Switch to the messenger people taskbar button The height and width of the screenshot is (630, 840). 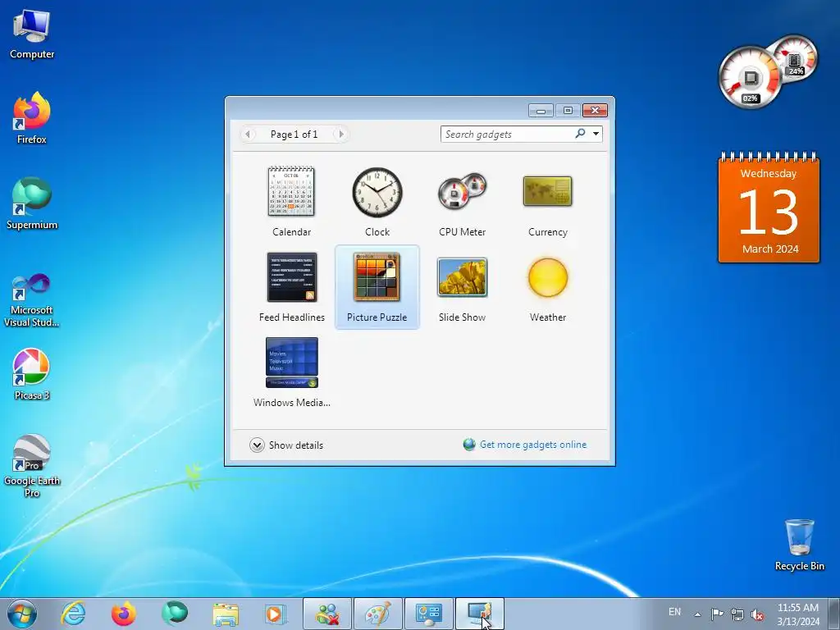(327, 614)
